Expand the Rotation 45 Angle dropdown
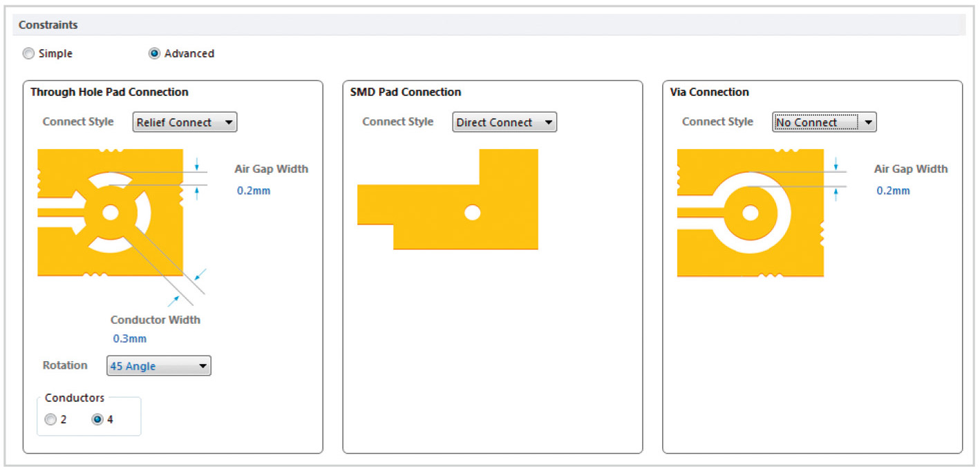Image resolution: width=980 pixels, height=471 pixels. pyautogui.click(x=159, y=366)
